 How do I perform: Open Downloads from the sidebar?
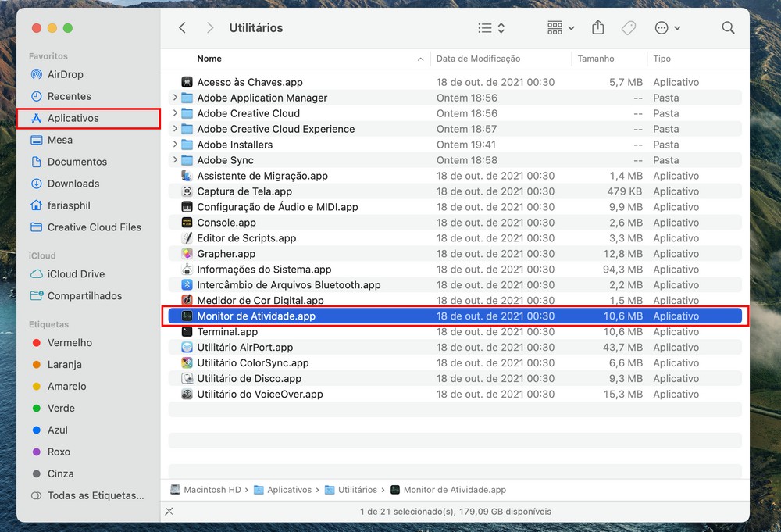click(x=73, y=184)
